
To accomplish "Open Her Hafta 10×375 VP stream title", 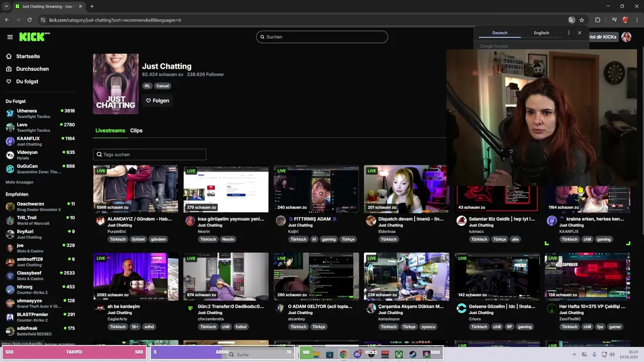I will tap(592, 307).
